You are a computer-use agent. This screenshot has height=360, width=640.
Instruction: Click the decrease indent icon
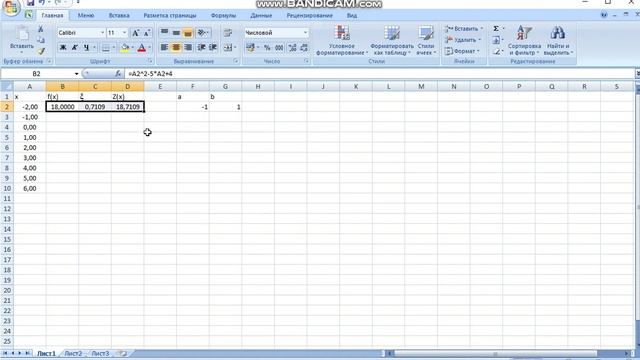pos(201,48)
